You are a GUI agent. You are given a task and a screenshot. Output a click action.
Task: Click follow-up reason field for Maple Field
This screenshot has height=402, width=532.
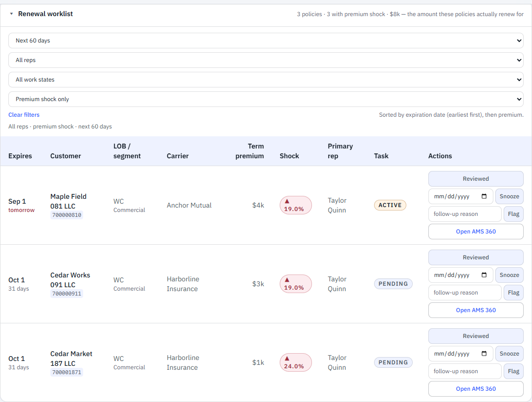tap(465, 214)
